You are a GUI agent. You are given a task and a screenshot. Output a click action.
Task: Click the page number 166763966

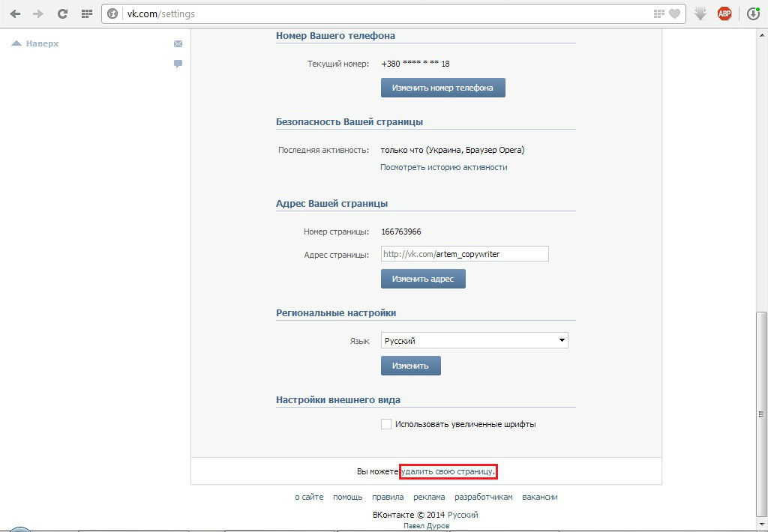click(401, 232)
